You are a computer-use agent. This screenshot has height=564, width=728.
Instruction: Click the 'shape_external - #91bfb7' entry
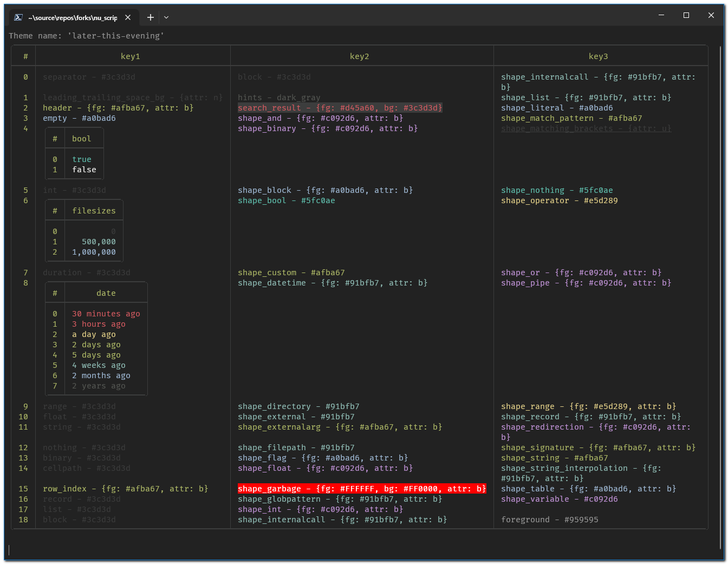pyautogui.click(x=296, y=417)
